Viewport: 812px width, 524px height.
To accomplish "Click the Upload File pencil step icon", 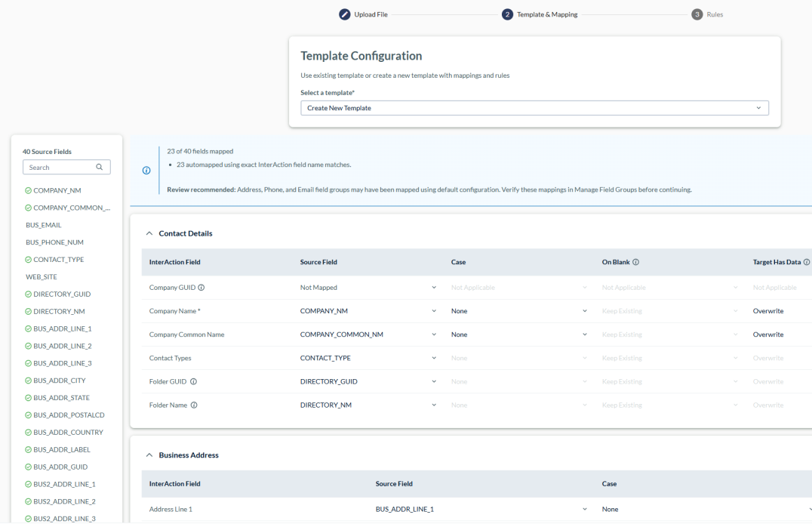I will point(344,14).
